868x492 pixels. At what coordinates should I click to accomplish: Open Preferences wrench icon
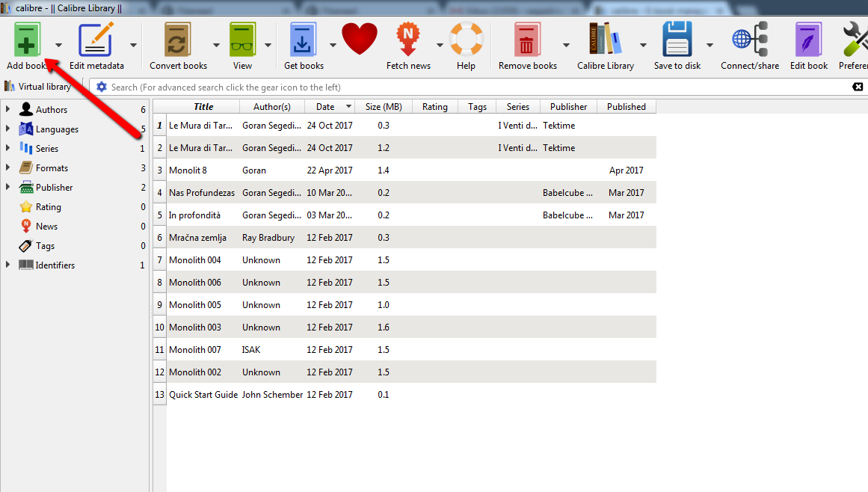point(855,40)
